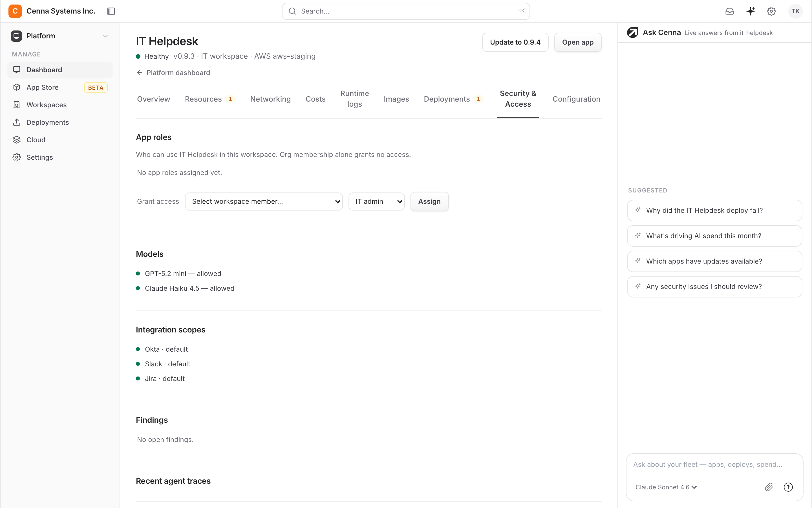
Task: Attach a file with the paperclip icon
Action: pos(769,487)
